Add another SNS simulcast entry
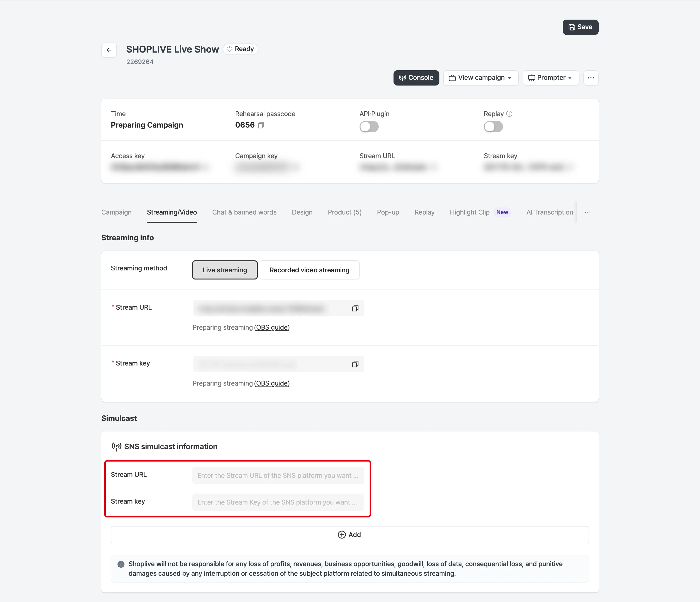 click(350, 534)
